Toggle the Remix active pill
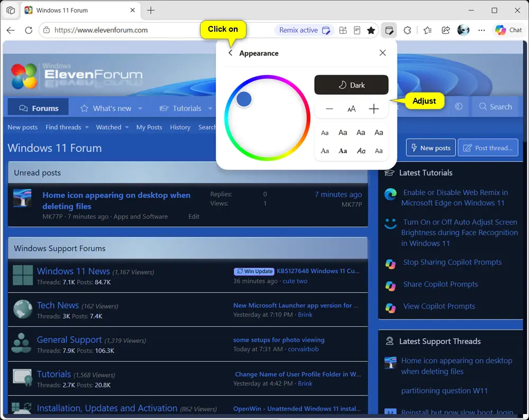Screen dimensions: 529x420 [x=304, y=30]
